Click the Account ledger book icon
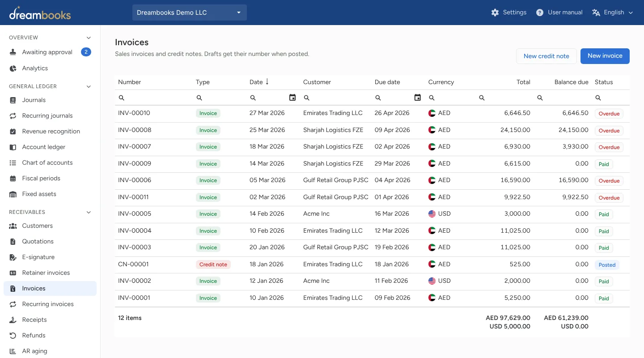This screenshot has height=358, width=644. pos(13,147)
